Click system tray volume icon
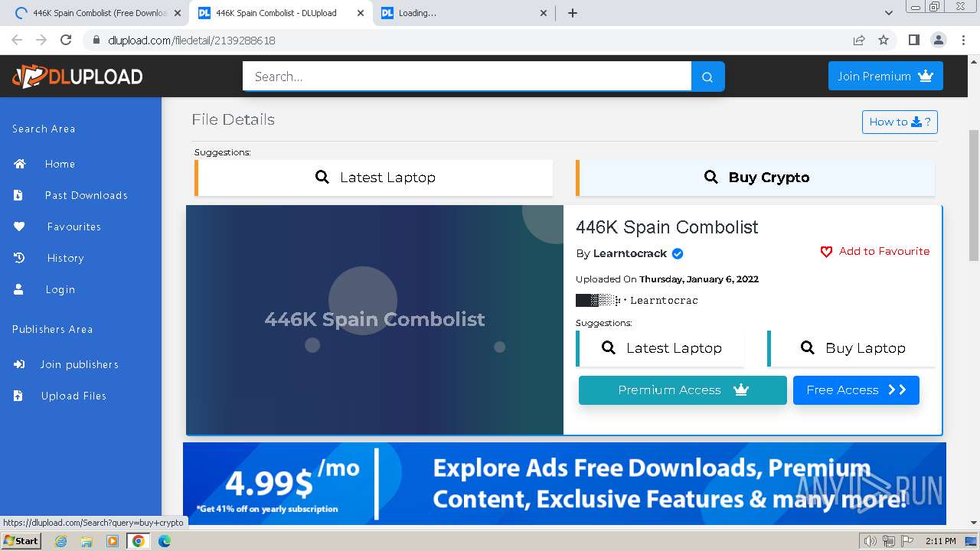Screen dimensions: 980x551 pyautogui.click(x=871, y=541)
